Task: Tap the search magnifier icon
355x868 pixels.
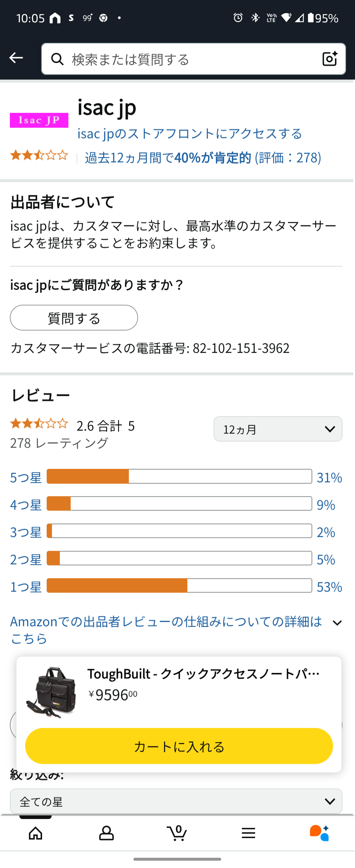Action: point(57,59)
